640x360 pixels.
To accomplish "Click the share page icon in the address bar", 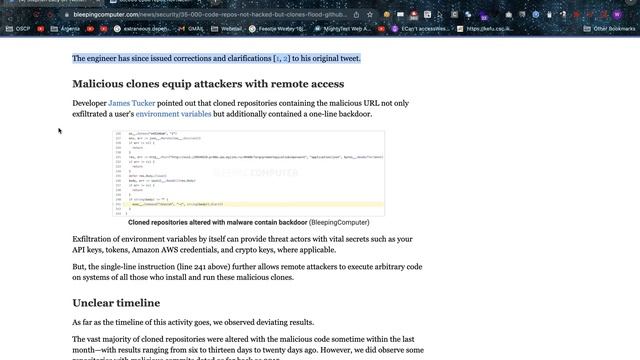I will (356, 15).
